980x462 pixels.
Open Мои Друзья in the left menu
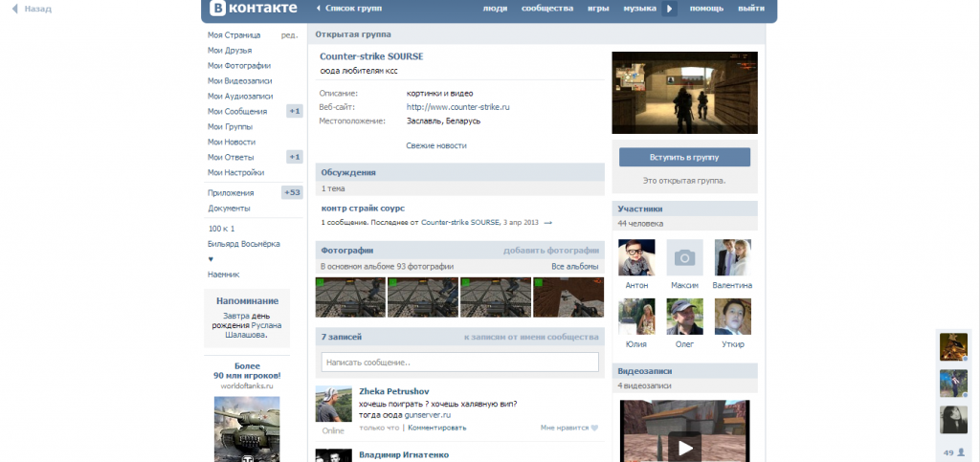229,50
